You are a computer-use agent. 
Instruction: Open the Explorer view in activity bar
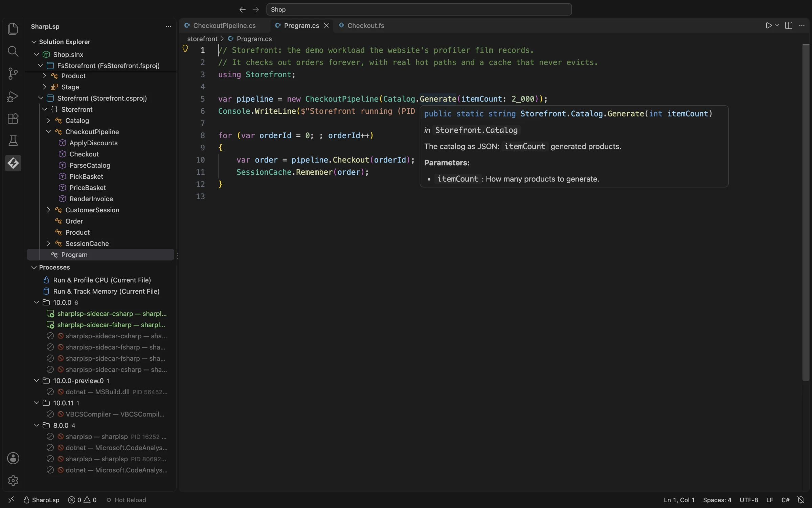pyautogui.click(x=13, y=29)
